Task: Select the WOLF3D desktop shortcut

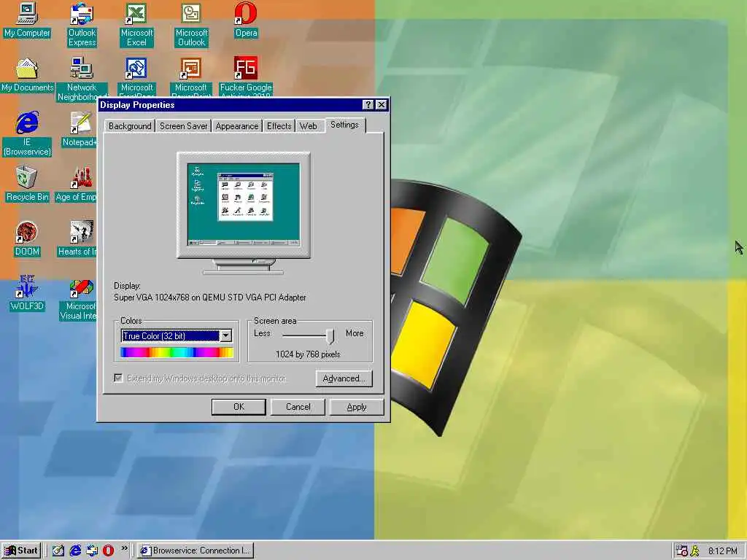Action: tap(27, 293)
